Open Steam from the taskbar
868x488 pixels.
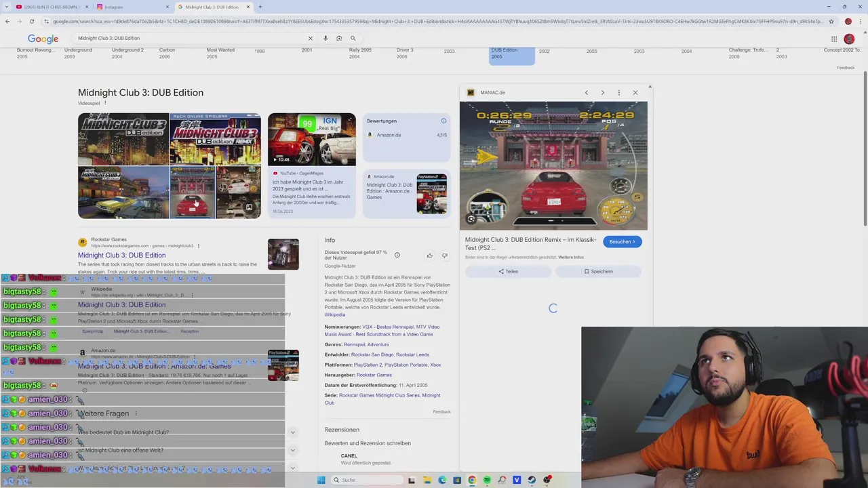pos(532,480)
